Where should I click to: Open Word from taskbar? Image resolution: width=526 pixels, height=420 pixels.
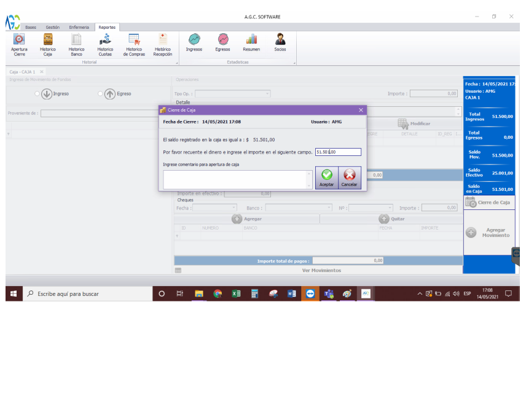click(x=291, y=294)
